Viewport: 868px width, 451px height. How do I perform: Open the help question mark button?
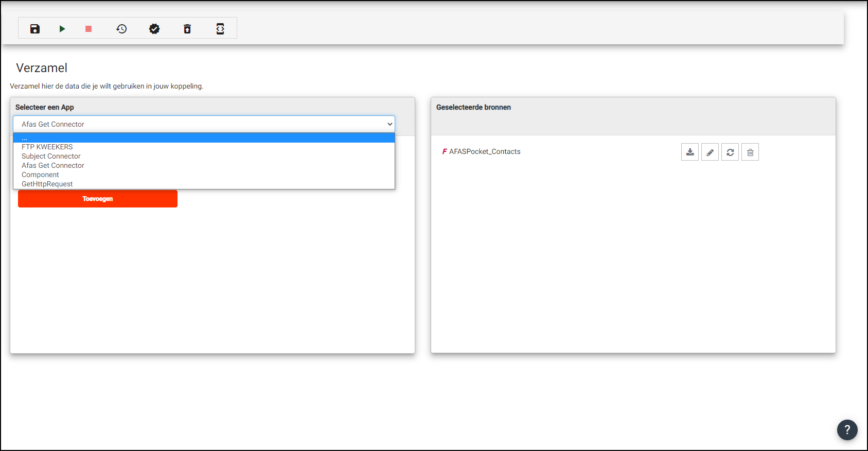(847, 429)
